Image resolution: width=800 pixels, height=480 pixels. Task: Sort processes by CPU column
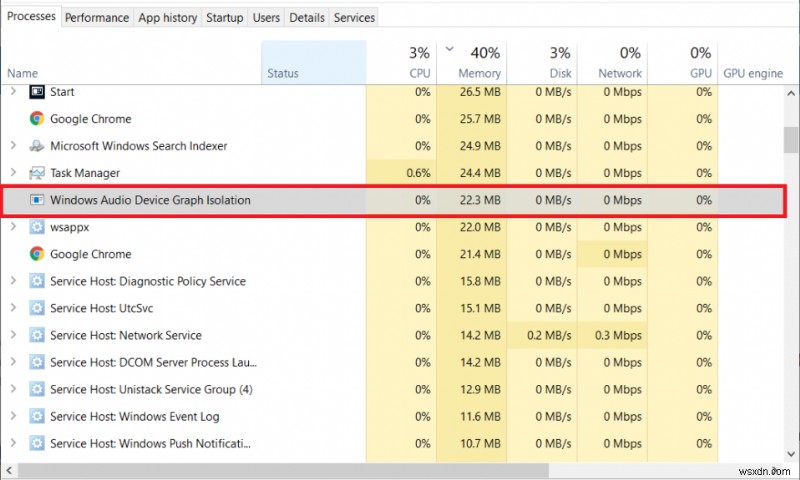coord(401,63)
